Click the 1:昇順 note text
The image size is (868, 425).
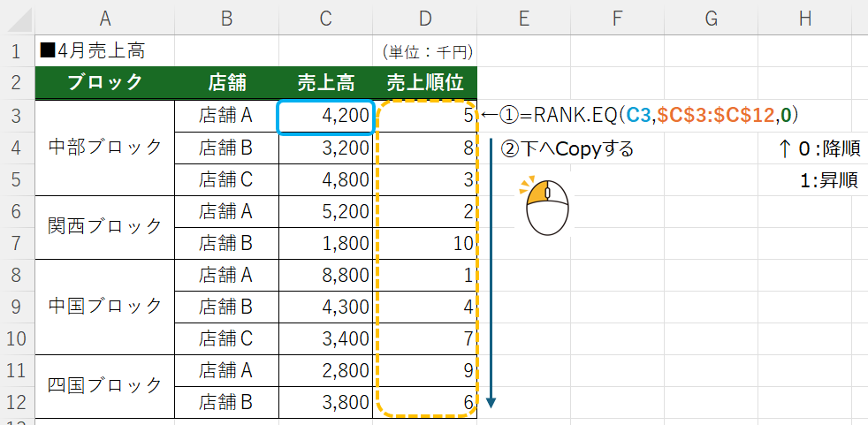pyautogui.click(x=827, y=180)
